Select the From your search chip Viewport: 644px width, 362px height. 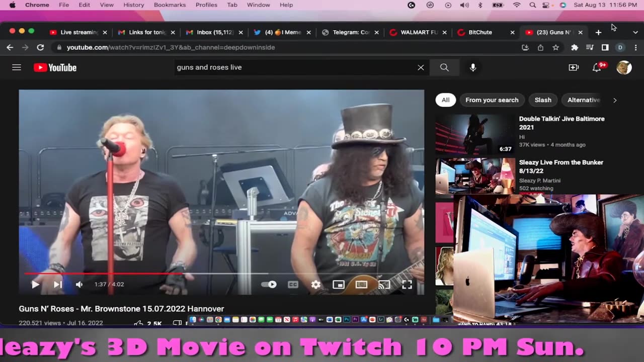(x=492, y=100)
